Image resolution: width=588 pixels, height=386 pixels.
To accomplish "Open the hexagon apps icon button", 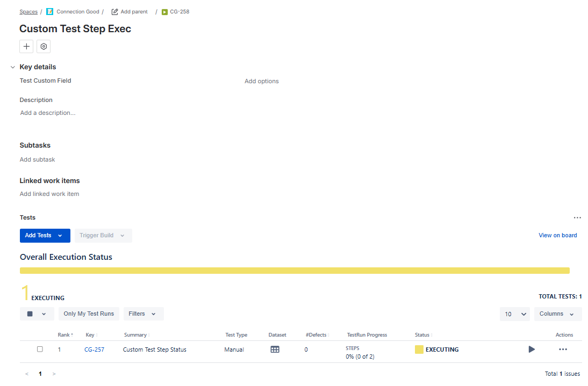I will [x=44, y=47].
